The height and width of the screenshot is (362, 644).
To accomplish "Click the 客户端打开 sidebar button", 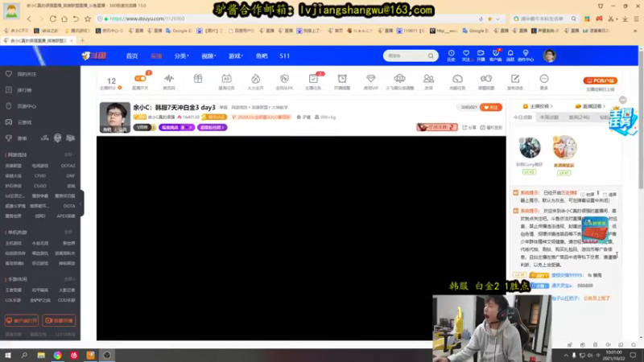I will [22, 320].
